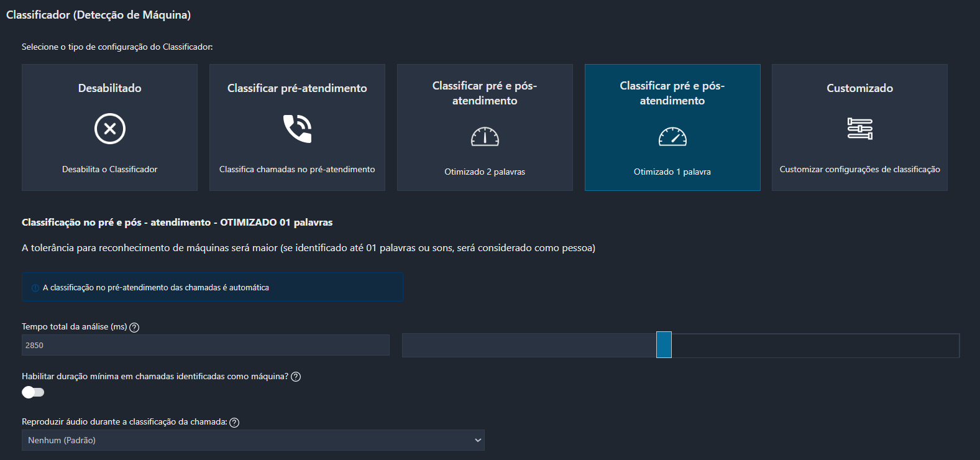980x460 pixels.
Task: Open the Nenhum (Padrão) audio dropdown
Action: 249,440
